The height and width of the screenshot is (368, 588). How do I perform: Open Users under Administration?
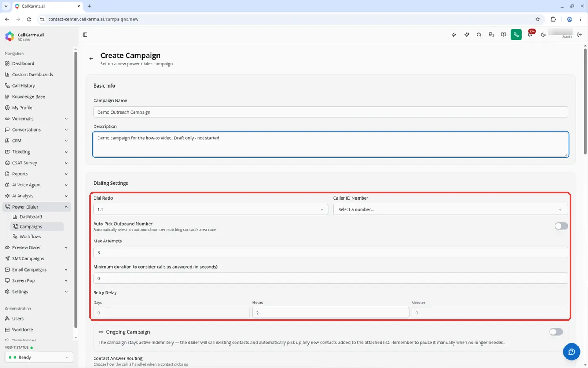(x=36, y=319)
